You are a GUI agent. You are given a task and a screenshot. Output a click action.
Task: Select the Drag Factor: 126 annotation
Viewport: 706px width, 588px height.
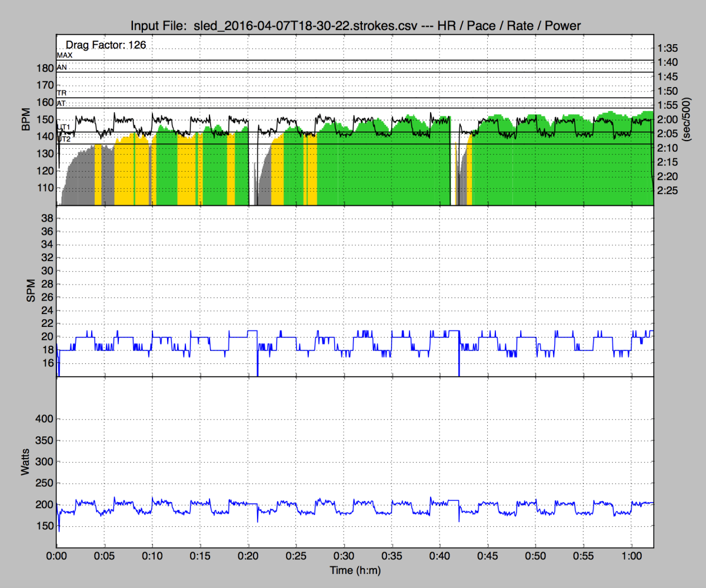click(x=105, y=44)
